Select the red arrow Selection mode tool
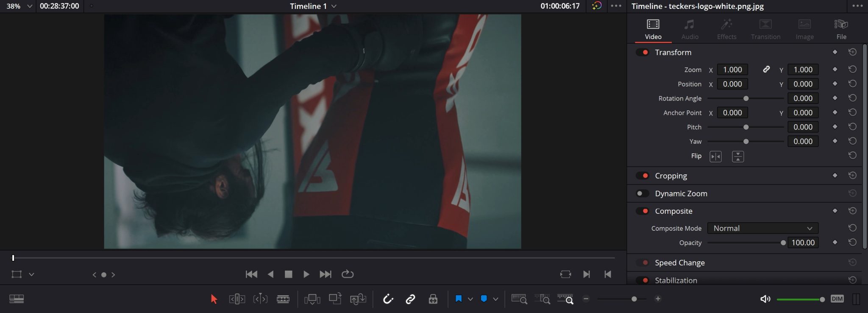The width and height of the screenshot is (868, 313). [x=214, y=299]
